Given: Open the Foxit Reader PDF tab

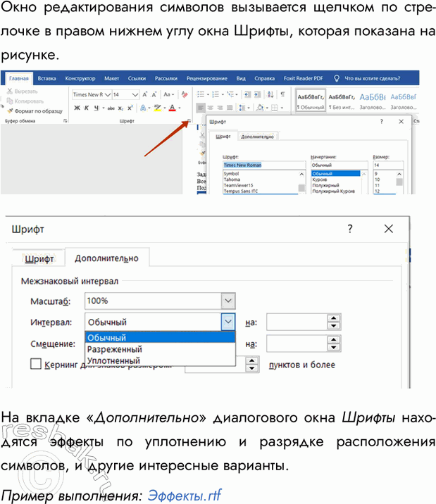Looking at the screenshot, I should pos(303,78).
